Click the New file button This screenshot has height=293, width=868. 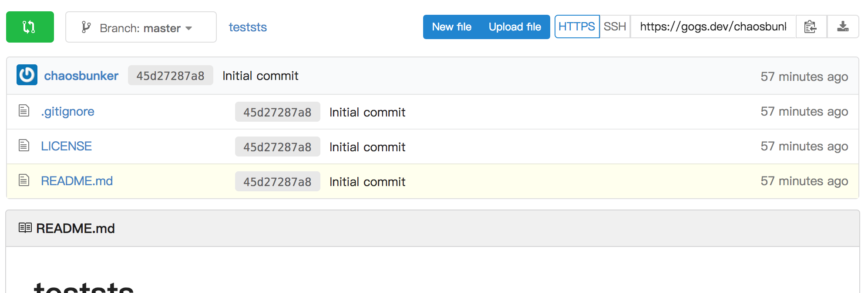click(x=451, y=27)
